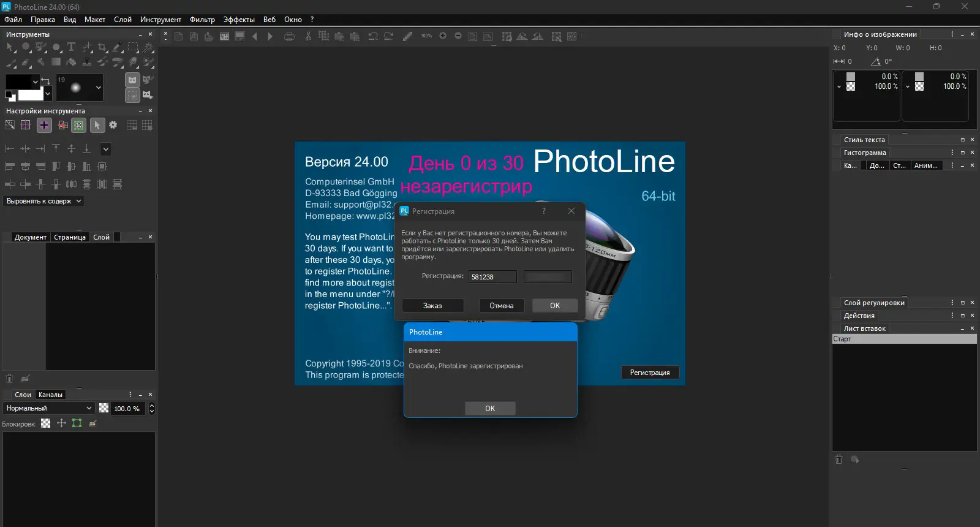This screenshot has width=980, height=527.
Task: Open Инфо о изображении panel options dots
Action: pyautogui.click(x=952, y=34)
